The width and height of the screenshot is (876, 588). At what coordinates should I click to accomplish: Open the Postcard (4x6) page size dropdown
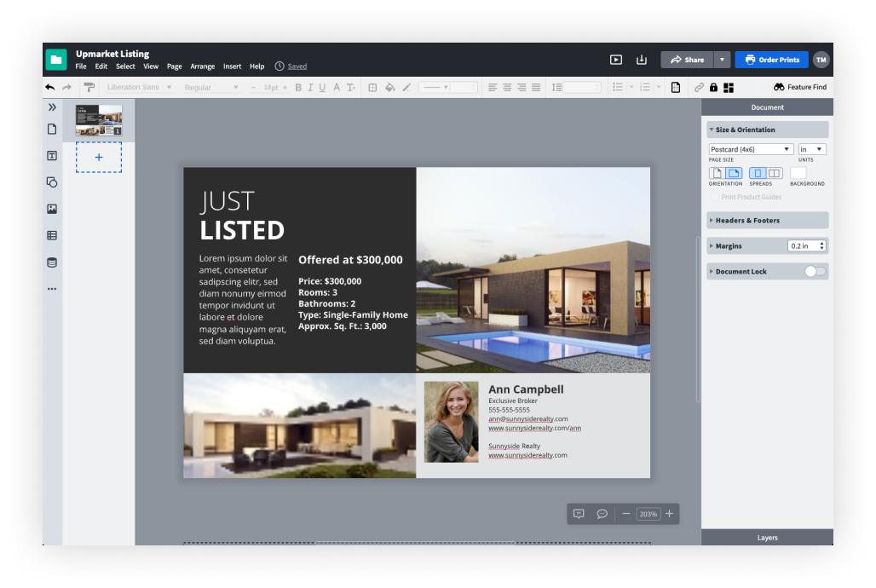coord(751,149)
